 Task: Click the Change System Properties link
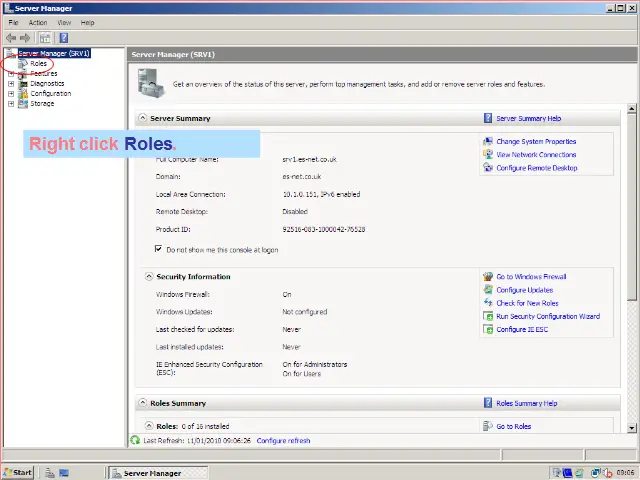pos(536,142)
